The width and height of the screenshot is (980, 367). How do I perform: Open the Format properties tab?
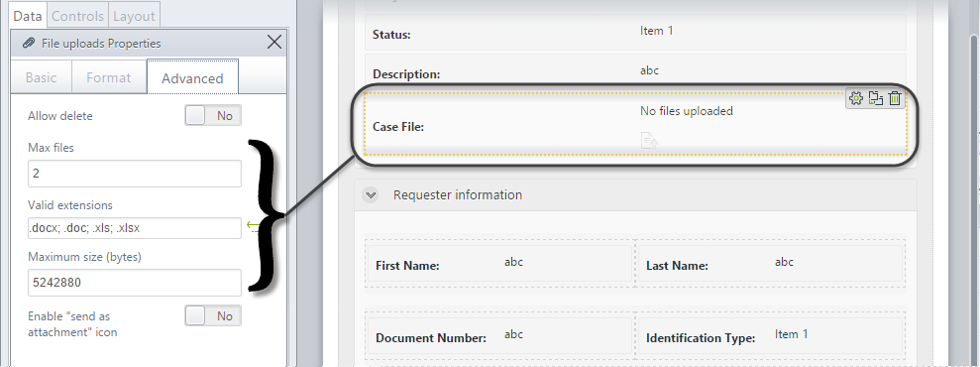pos(109,77)
